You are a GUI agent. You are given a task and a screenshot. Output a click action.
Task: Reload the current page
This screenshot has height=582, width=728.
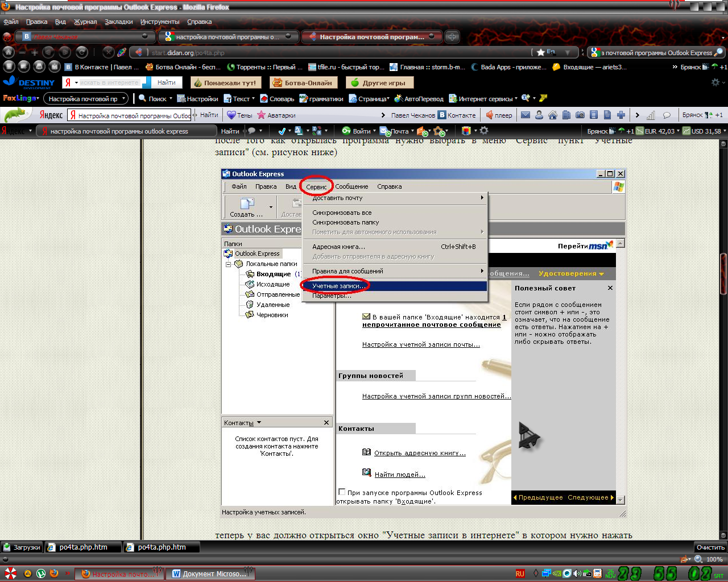point(81,52)
